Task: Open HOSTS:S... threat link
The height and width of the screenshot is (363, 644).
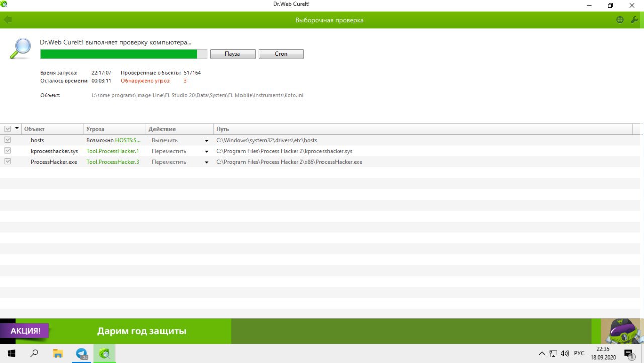Action: (128, 140)
